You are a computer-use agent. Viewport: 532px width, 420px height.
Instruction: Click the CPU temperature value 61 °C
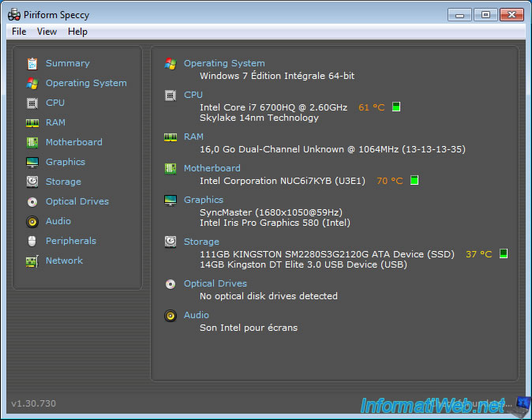372,107
